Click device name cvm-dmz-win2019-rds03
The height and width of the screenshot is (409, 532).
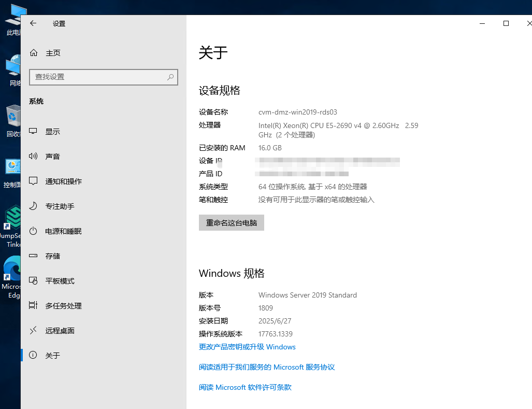(297, 112)
